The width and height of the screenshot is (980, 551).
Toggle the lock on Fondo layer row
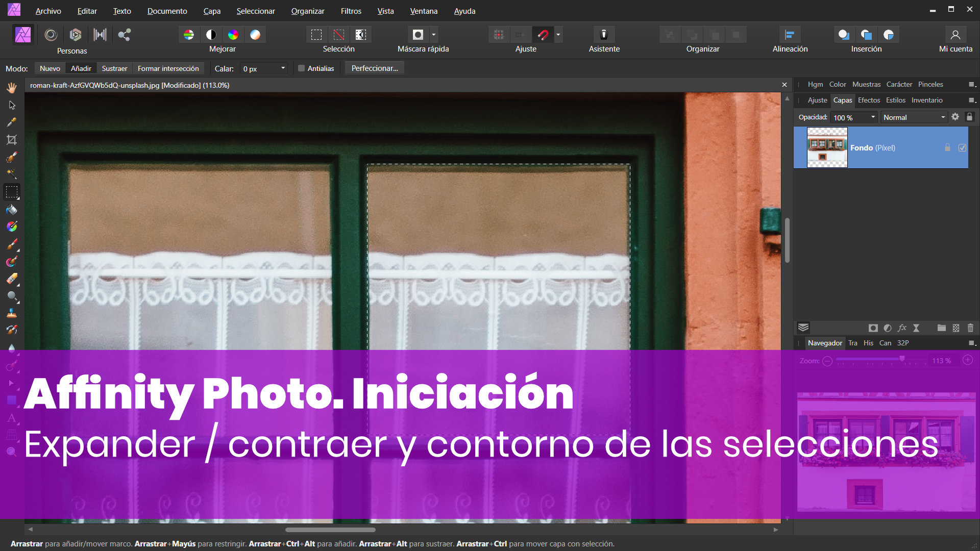(947, 148)
